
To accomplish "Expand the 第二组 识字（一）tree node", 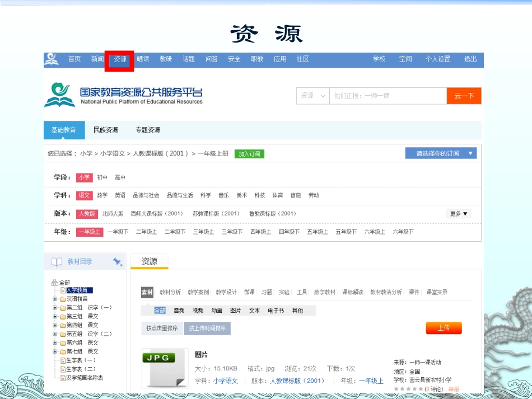I will (x=55, y=307).
